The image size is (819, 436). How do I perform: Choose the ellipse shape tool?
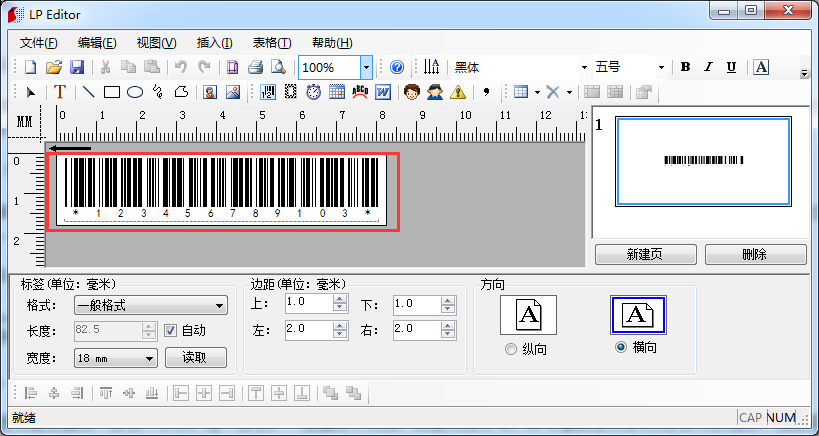135,92
